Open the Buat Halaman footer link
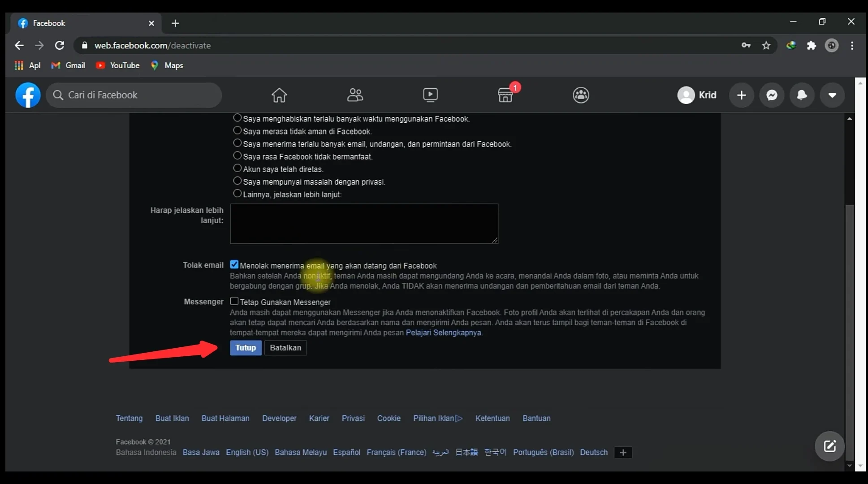 pos(225,418)
